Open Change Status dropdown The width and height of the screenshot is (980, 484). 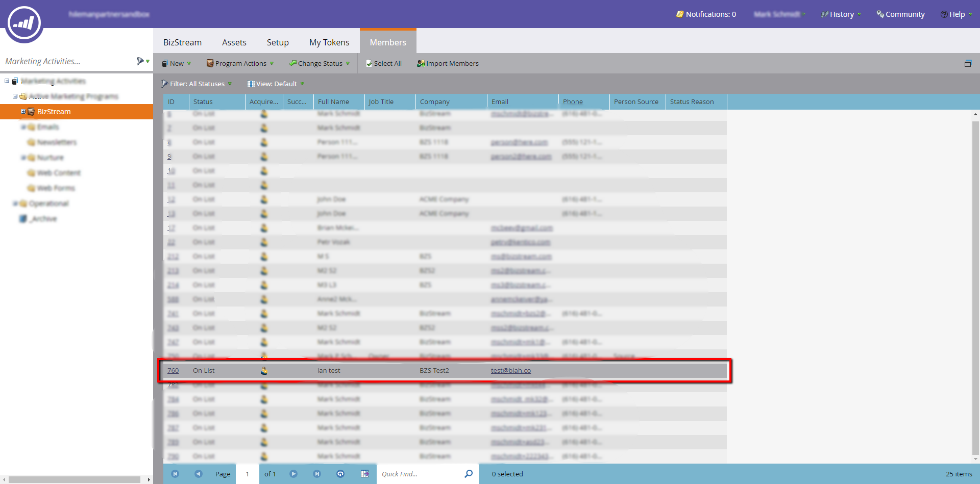(320, 63)
